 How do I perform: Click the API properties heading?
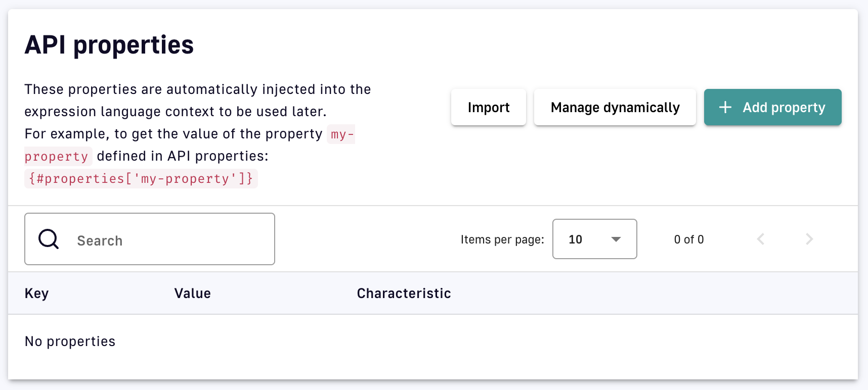pos(109,45)
